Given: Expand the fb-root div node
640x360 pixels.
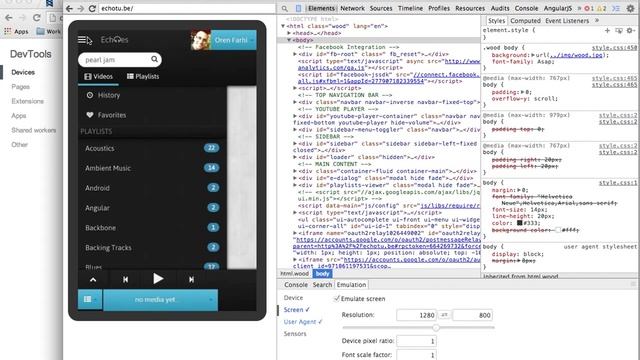Looking at the screenshot, I should click(295, 54).
